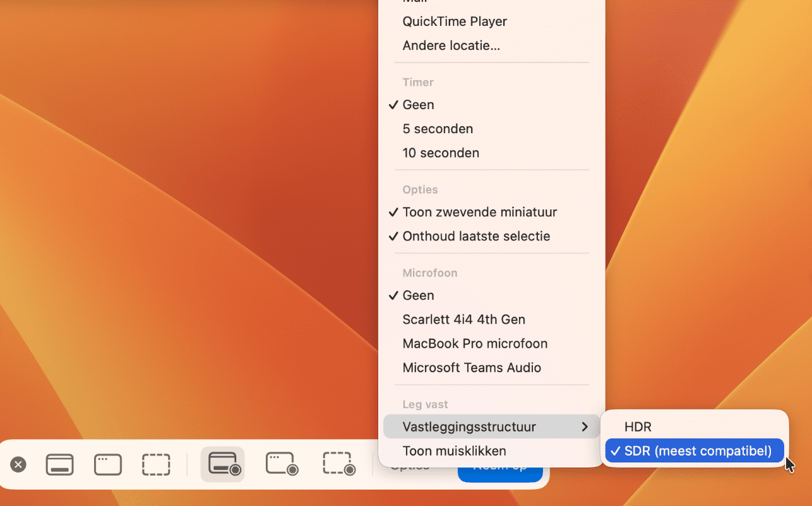Select the record selected portion icon

pyautogui.click(x=339, y=464)
